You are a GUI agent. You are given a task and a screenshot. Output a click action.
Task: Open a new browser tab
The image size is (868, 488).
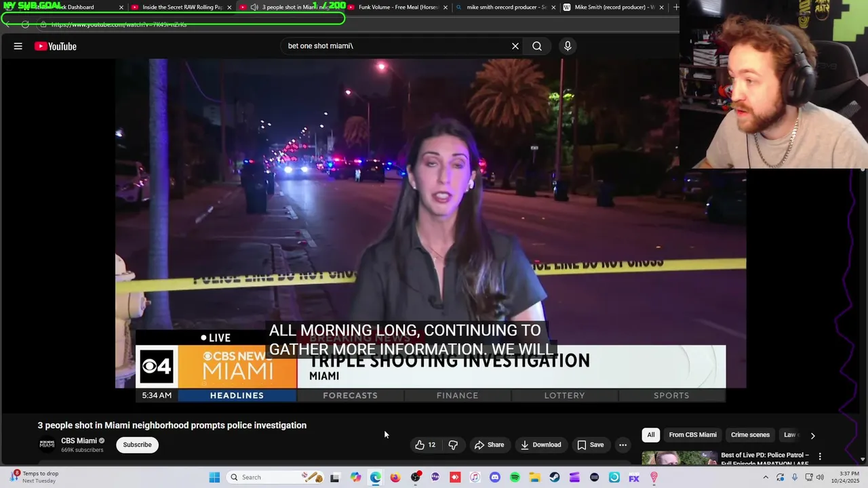pyautogui.click(x=676, y=7)
